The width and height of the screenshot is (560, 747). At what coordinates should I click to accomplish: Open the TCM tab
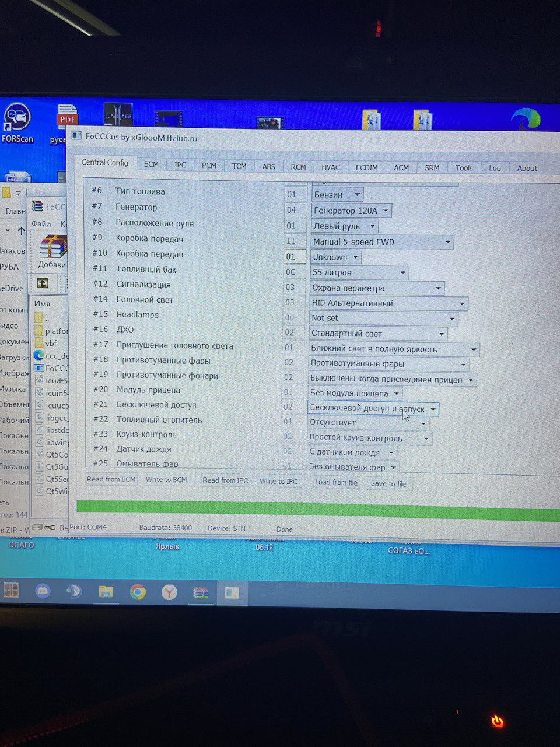239,166
